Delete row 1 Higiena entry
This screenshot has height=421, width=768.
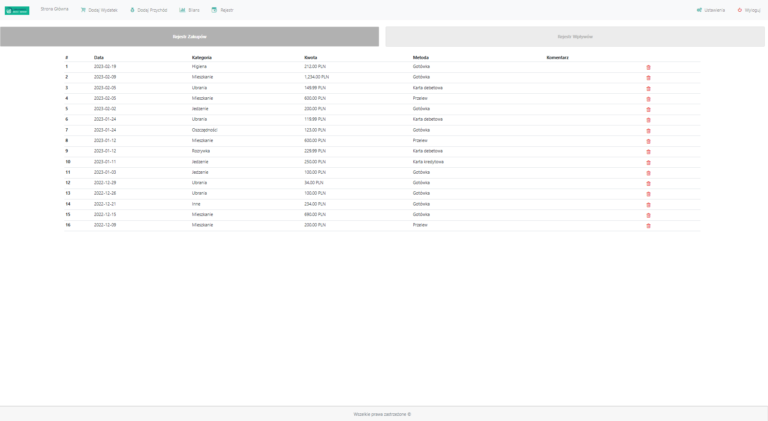point(648,67)
